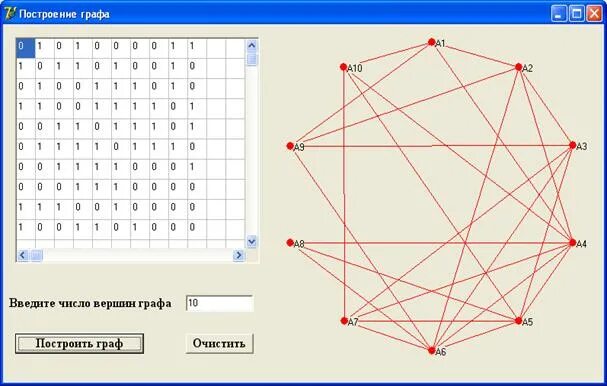Select the second cell in the first matrix row
This screenshot has height=386, width=607.
click(45, 48)
